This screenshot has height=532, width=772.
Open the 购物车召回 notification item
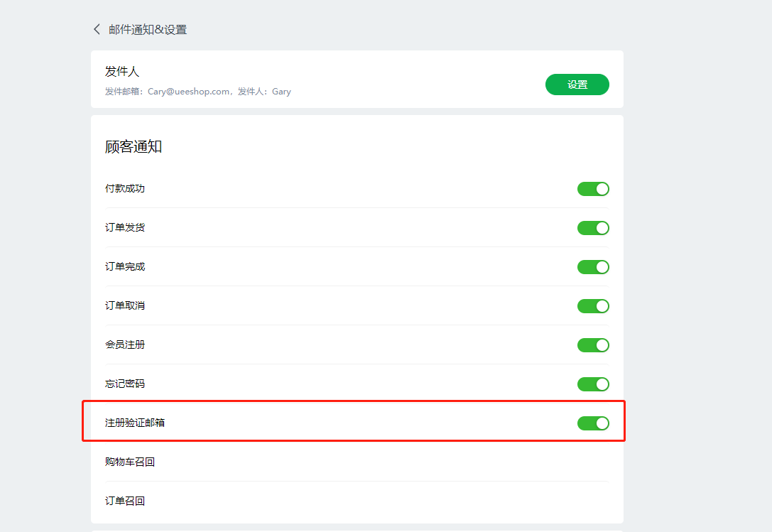click(130, 462)
